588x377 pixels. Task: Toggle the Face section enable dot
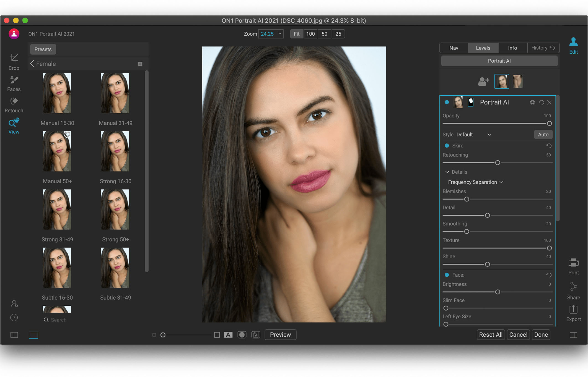coord(447,275)
